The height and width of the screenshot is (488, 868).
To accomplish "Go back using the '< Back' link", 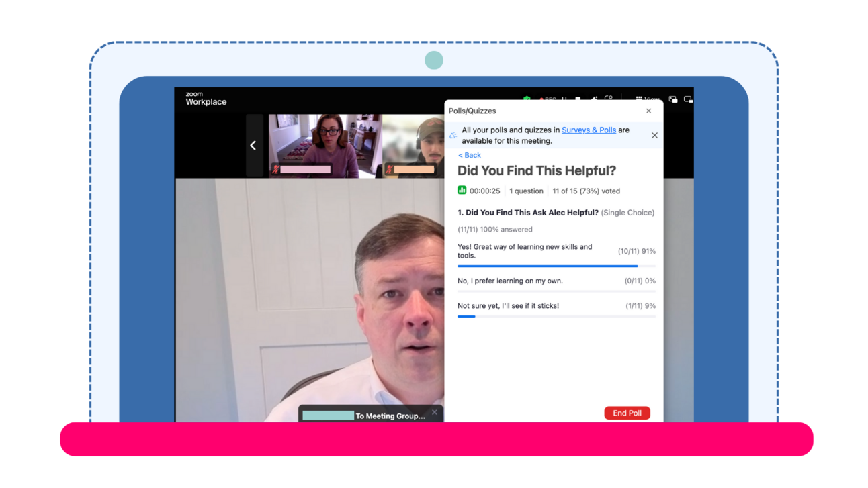I will pos(470,155).
